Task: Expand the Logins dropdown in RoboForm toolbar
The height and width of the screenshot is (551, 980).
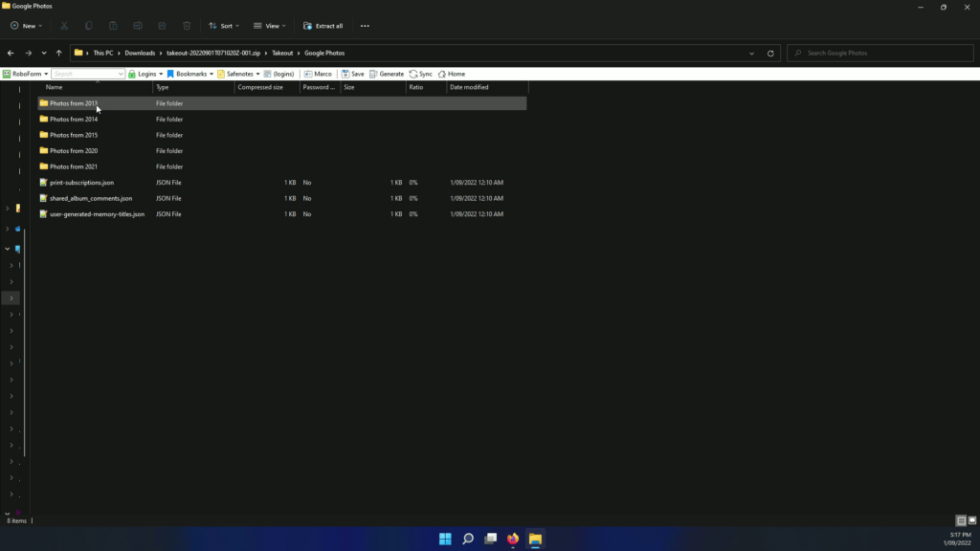Action: (x=146, y=73)
